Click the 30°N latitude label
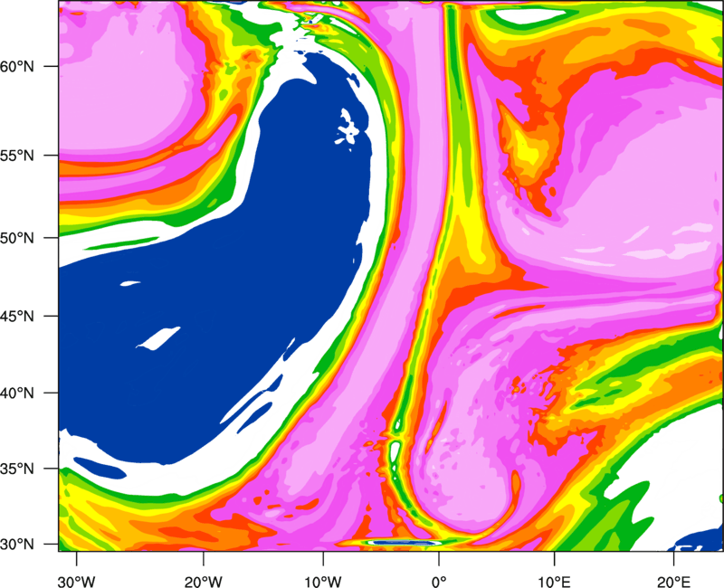The width and height of the screenshot is (724, 588). pyautogui.click(x=17, y=545)
